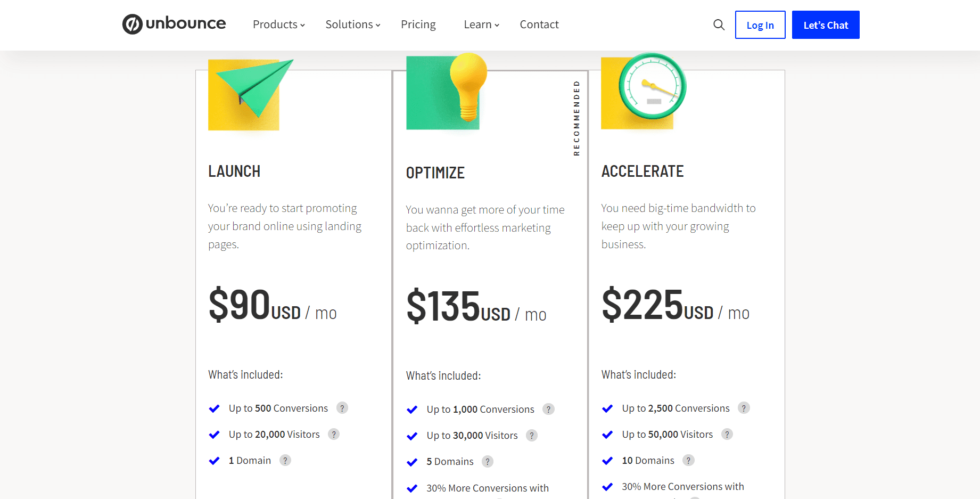Viewport: 980px width, 499px height.
Task: Select the Optimize plan lightbulb image
Action: click(x=446, y=92)
